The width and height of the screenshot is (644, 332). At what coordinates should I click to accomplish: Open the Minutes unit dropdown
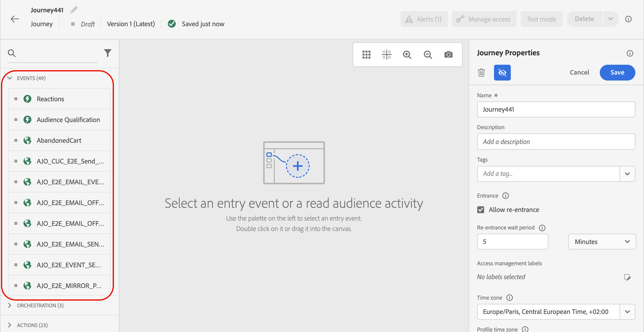tap(602, 242)
